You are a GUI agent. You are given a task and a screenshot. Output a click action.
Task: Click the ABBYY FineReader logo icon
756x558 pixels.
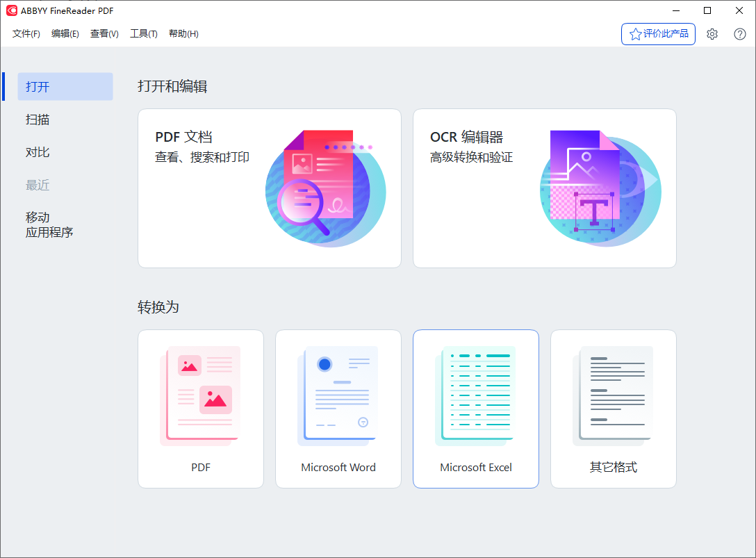(12, 10)
